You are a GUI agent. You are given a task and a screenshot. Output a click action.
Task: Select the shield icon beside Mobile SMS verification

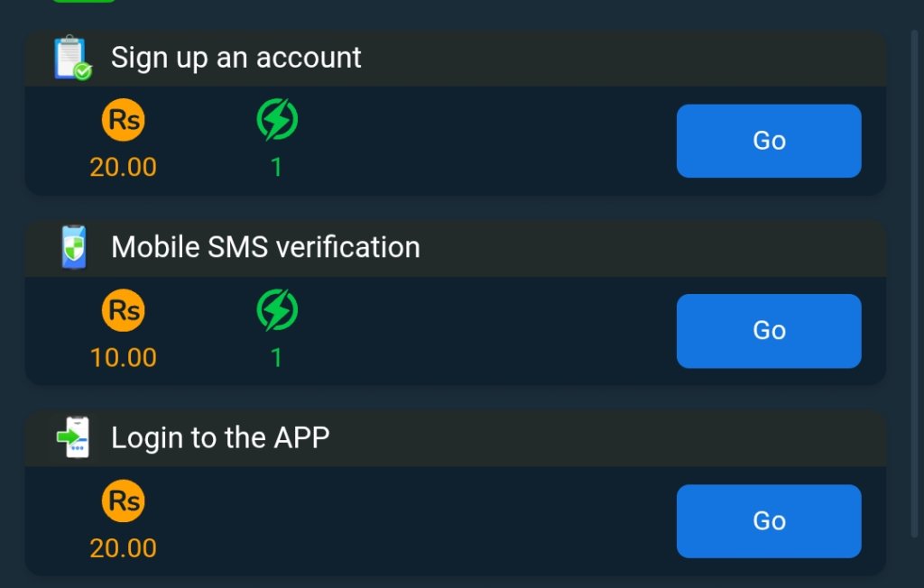[74, 247]
